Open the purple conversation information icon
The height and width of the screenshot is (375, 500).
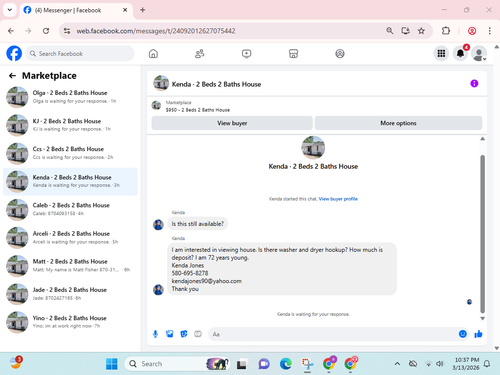coord(474,83)
